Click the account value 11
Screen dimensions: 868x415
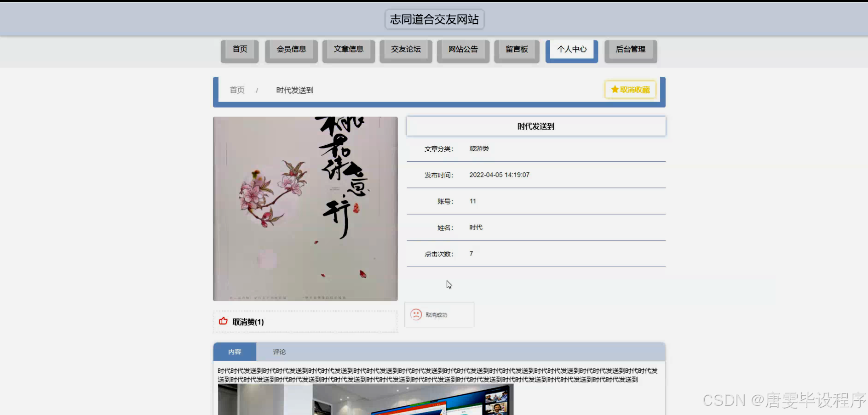pos(473,201)
